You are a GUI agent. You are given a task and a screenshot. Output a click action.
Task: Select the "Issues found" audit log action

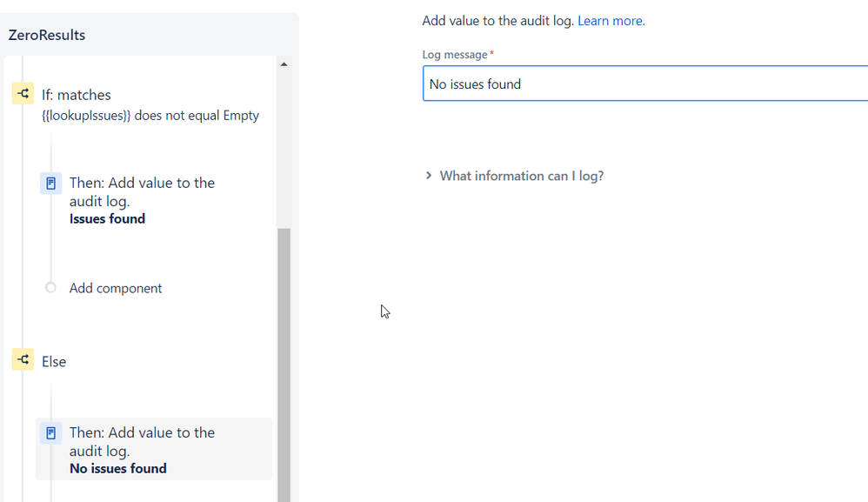(x=142, y=200)
